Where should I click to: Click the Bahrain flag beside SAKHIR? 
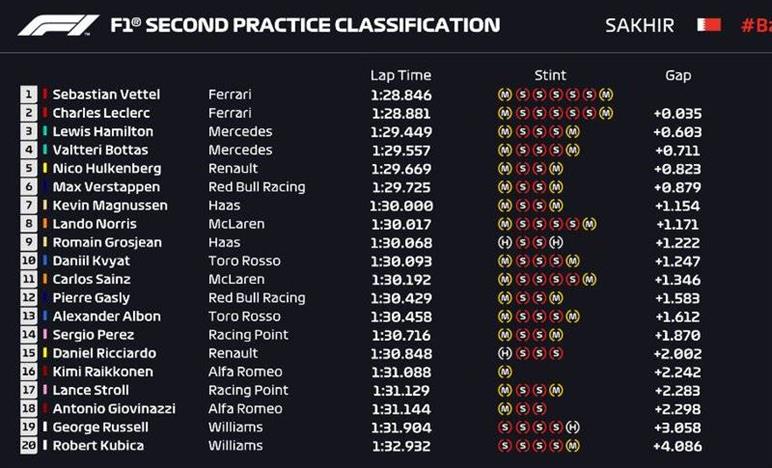(x=707, y=24)
